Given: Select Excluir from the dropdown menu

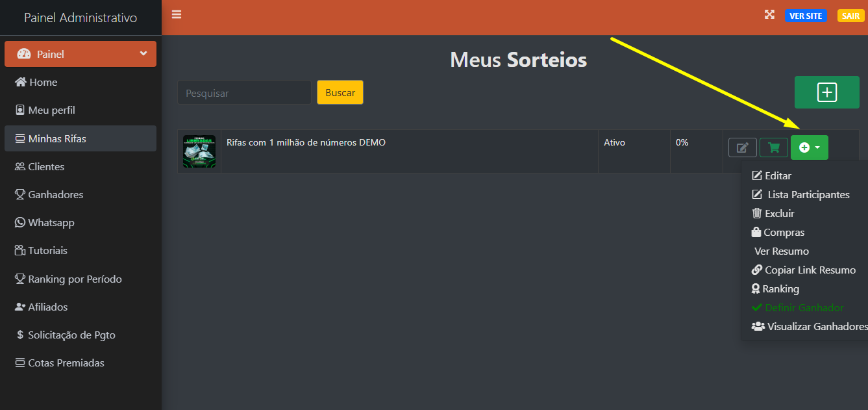Looking at the screenshot, I should [773, 213].
